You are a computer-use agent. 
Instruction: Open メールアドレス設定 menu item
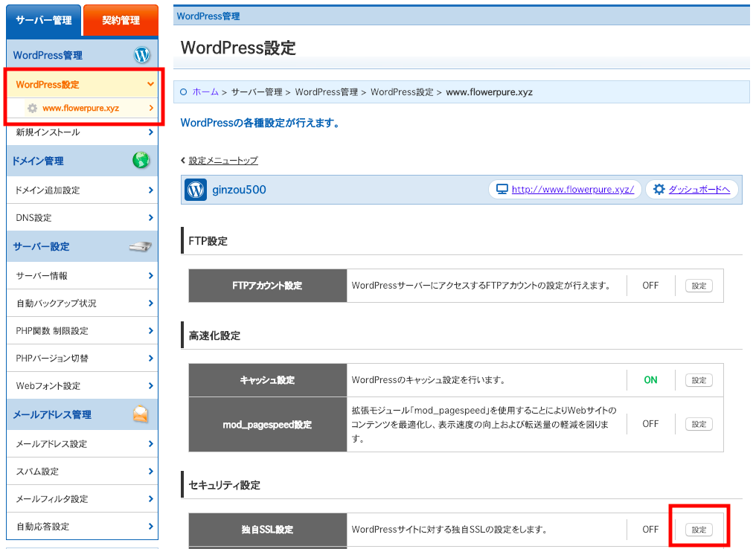pos(83,443)
